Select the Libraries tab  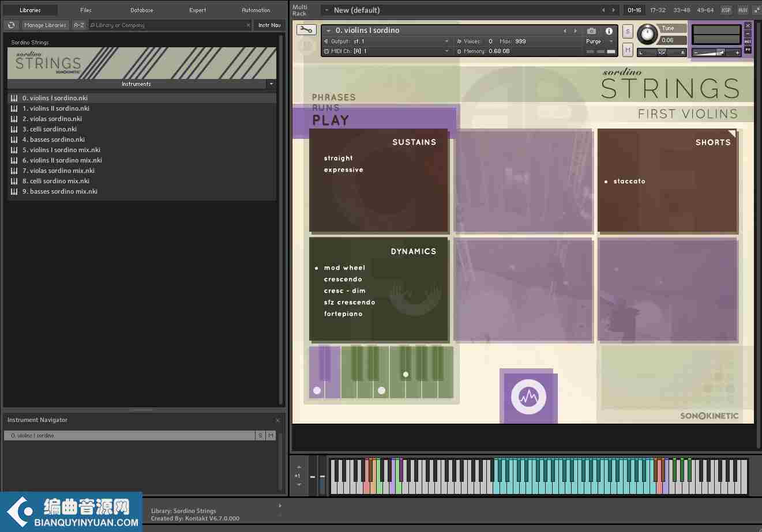tap(30, 10)
